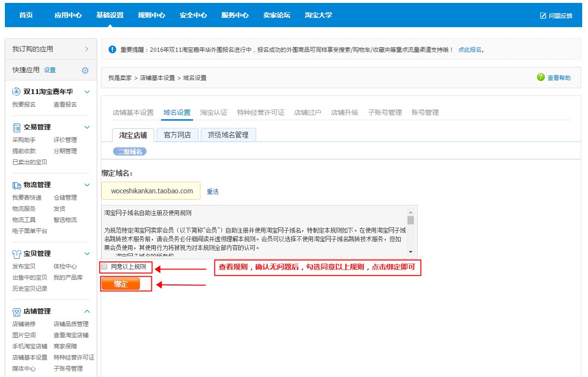
Task: Click the 问题反馈 feedback icon
Action: 544,15
